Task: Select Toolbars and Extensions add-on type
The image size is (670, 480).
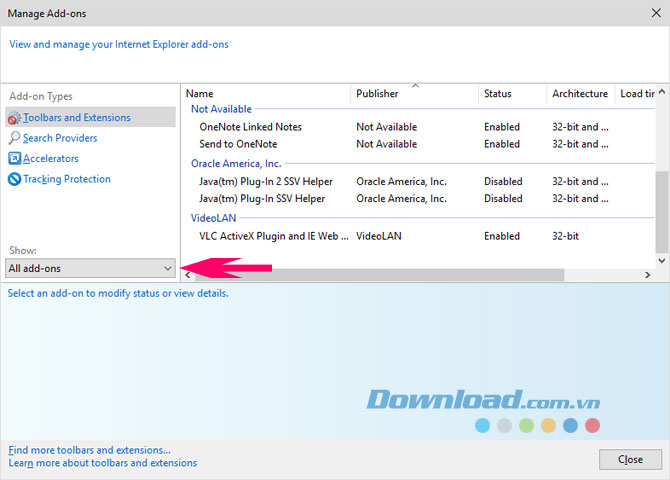Action: pos(90,118)
